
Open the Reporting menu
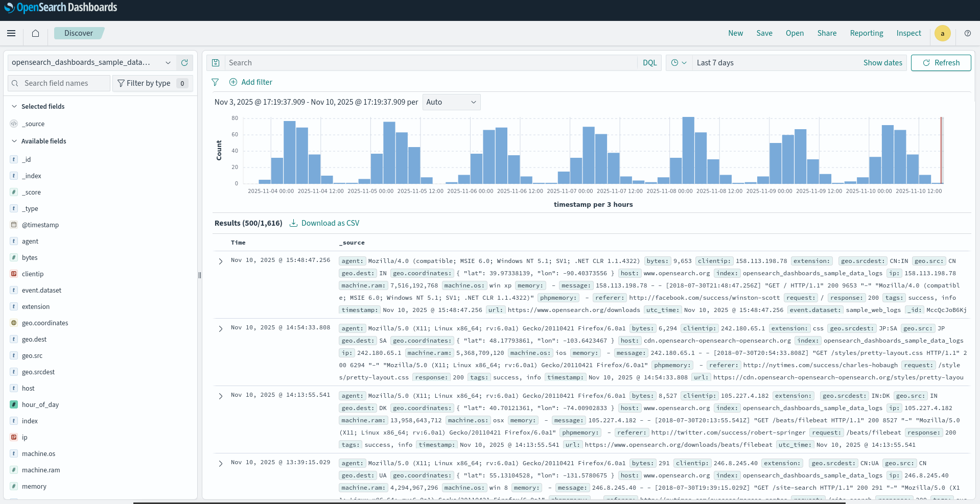coord(866,33)
